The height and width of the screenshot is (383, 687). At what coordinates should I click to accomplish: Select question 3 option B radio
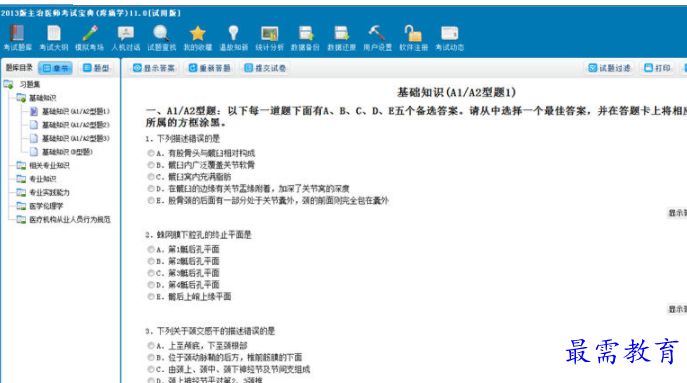151,358
